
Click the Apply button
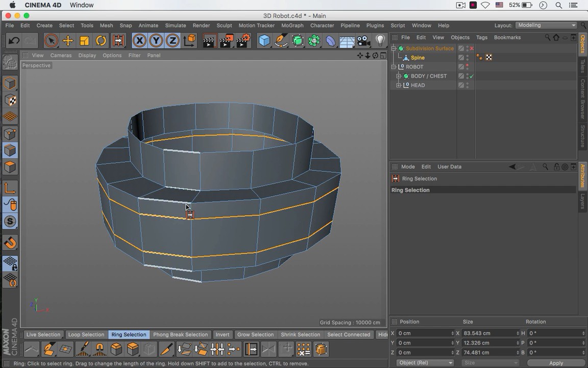coord(556,363)
